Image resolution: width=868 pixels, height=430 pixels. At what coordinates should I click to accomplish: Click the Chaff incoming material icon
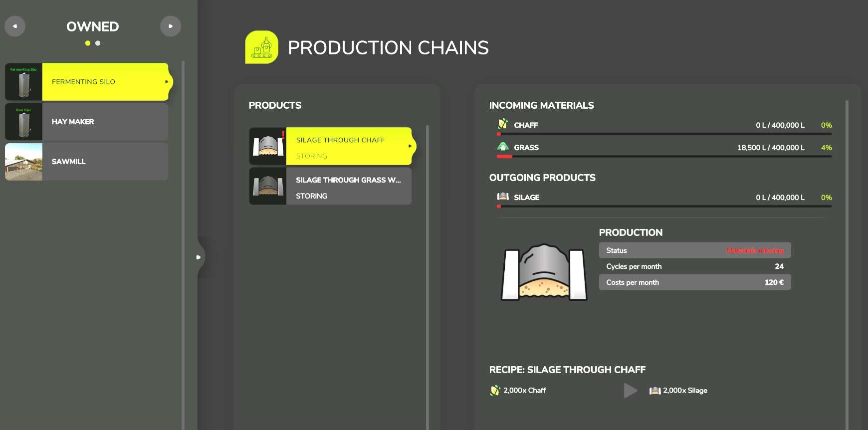pos(503,124)
